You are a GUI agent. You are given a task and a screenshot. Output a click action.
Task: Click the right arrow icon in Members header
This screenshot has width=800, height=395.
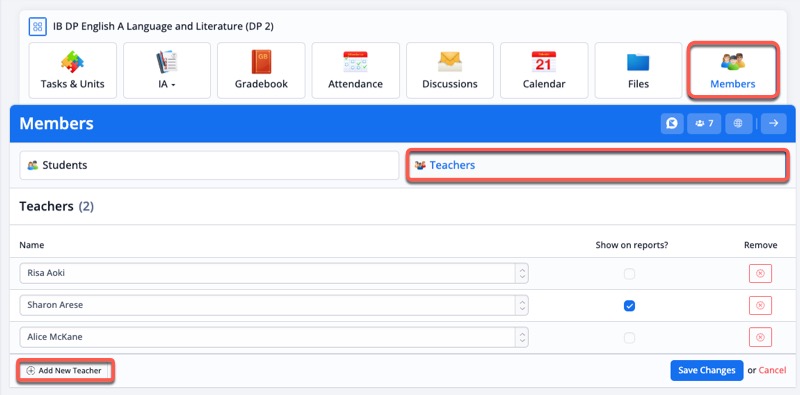click(x=773, y=124)
